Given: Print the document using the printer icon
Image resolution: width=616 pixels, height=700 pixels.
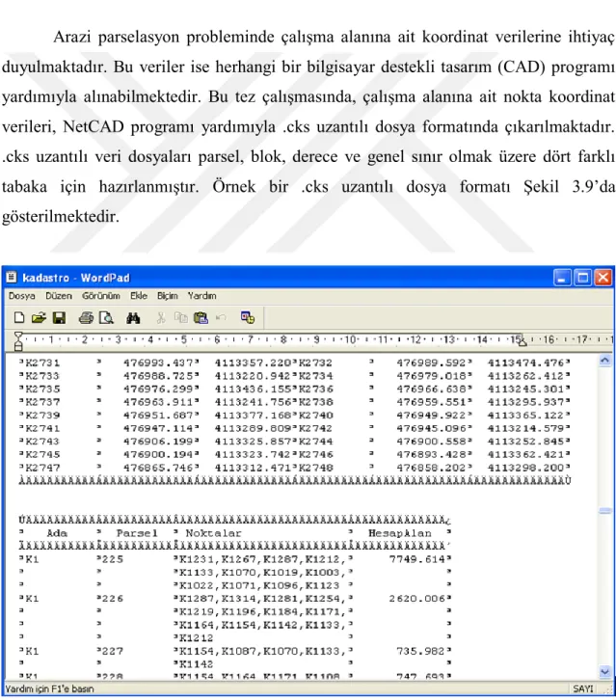Looking at the screenshot, I should coord(86,318).
